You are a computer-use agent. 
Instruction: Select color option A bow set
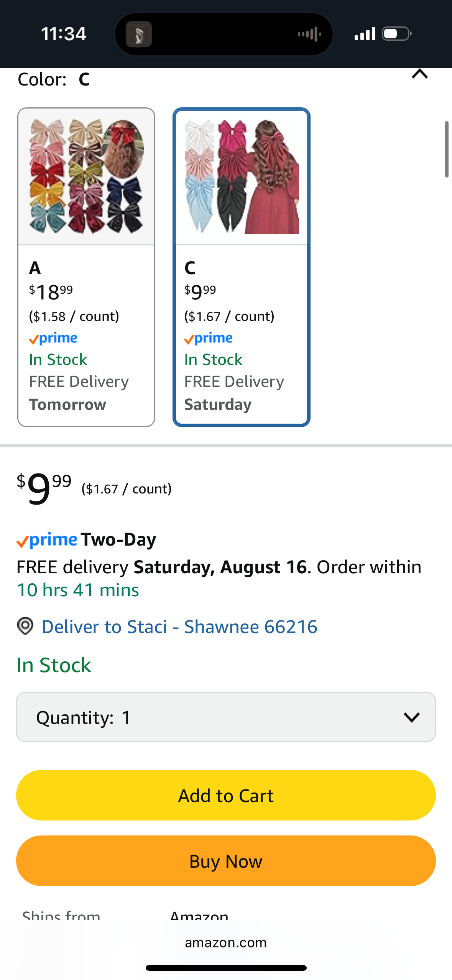point(86,267)
